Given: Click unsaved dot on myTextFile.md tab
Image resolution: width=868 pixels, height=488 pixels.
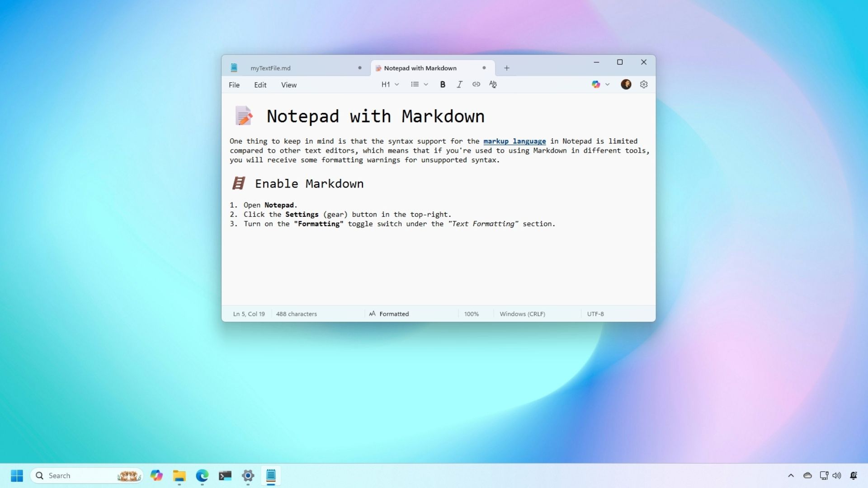Looking at the screenshot, I should tap(360, 68).
